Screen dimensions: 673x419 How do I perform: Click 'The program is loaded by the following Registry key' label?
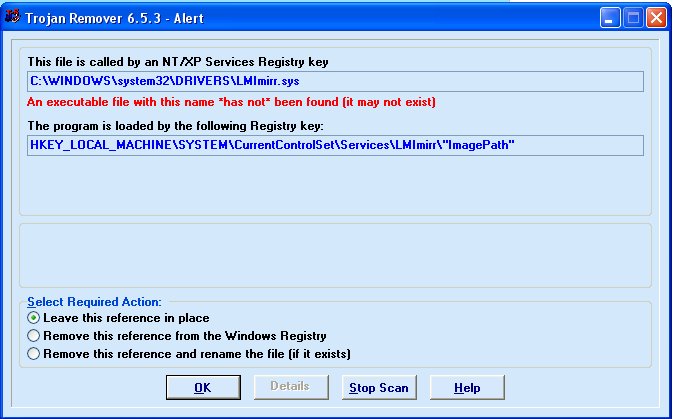pyautogui.click(x=176, y=126)
